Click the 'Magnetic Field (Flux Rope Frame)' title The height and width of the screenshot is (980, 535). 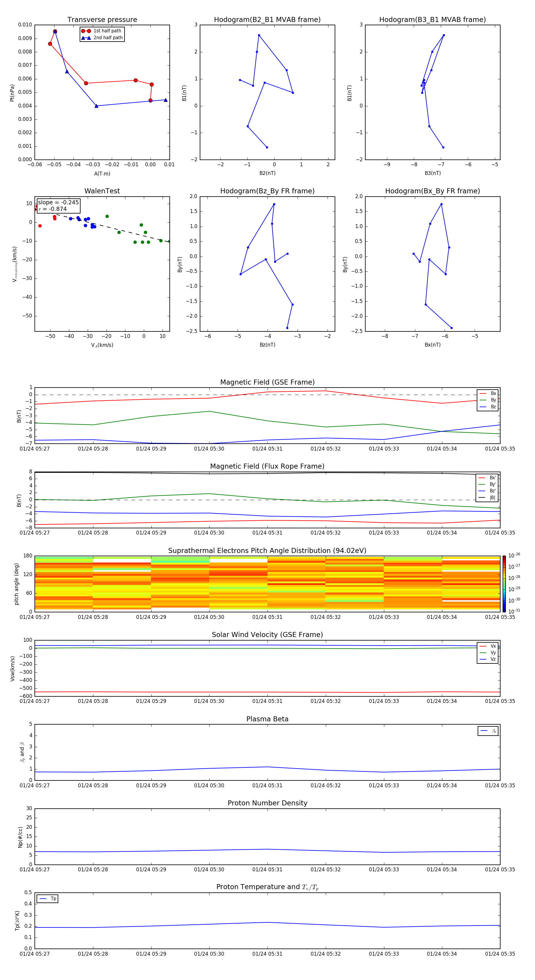tap(267, 467)
